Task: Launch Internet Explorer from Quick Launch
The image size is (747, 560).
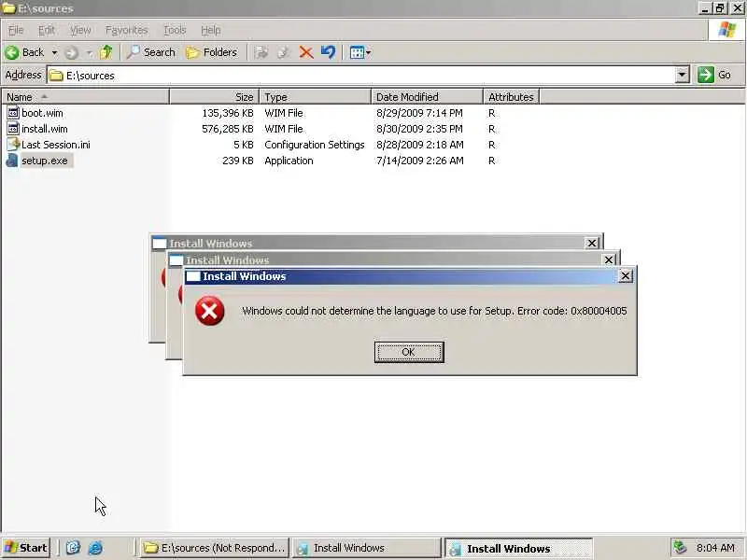Action: pos(95,548)
